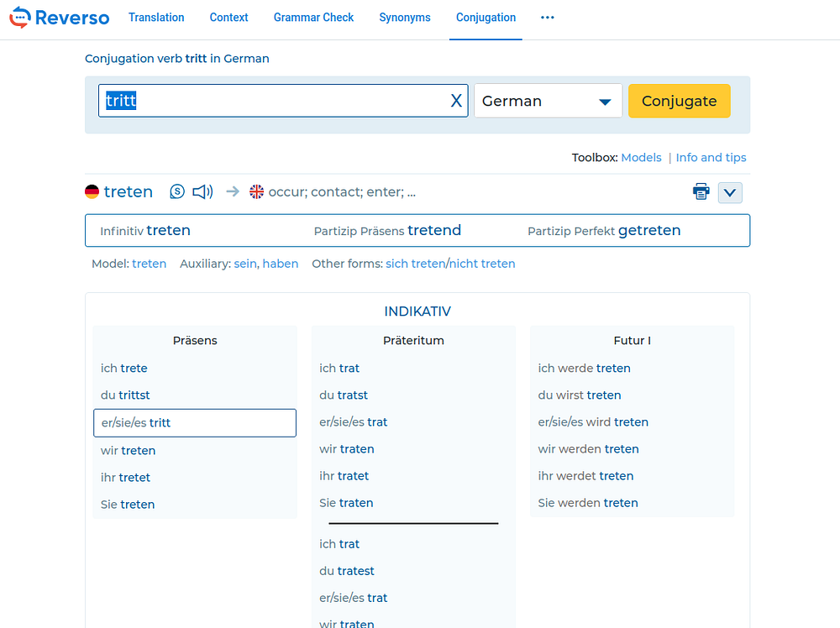Open the Models toolbox link
Viewport: 840px width, 628px height.
641,157
